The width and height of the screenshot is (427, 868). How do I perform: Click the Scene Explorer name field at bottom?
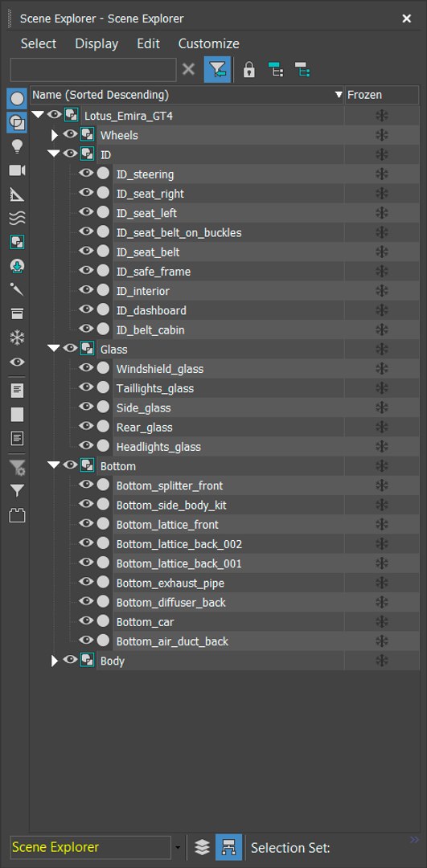[x=91, y=848]
